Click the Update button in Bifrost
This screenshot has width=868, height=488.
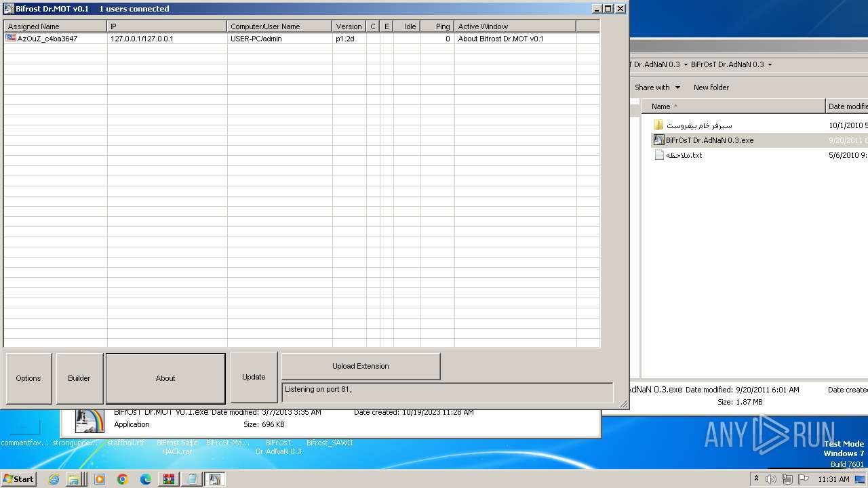(254, 377)
